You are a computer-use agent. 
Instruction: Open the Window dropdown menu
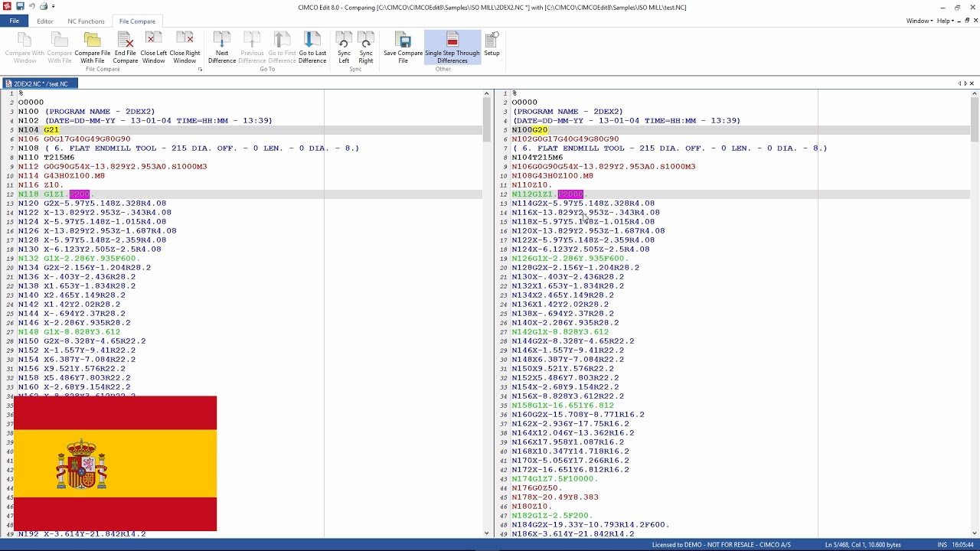919,21
